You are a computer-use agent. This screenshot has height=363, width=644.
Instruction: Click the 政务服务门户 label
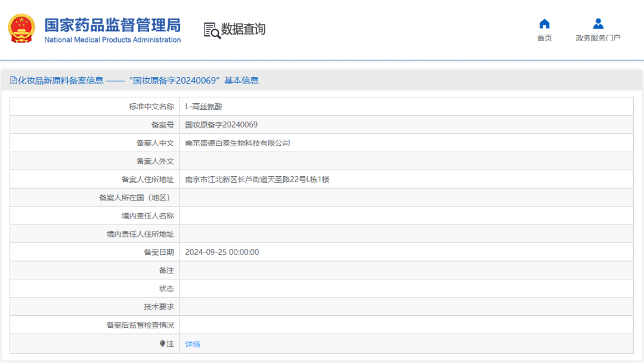[x=598, y=38]
